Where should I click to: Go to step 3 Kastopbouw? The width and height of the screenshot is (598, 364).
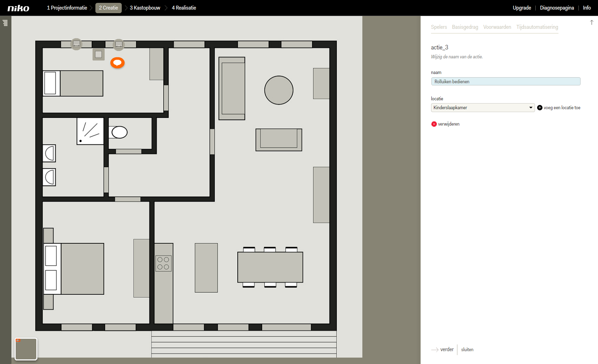pos(145,8)
